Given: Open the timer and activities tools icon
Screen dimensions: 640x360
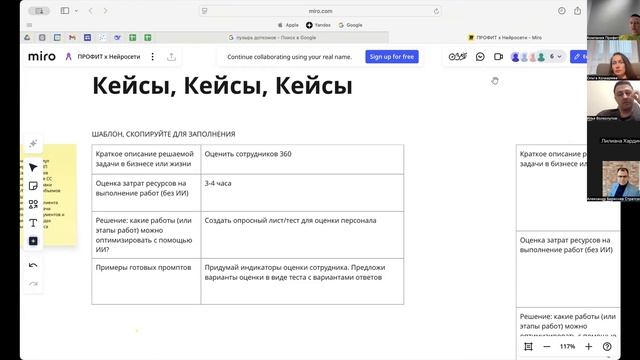Looking at the screenshot, I should click(458, 57).
